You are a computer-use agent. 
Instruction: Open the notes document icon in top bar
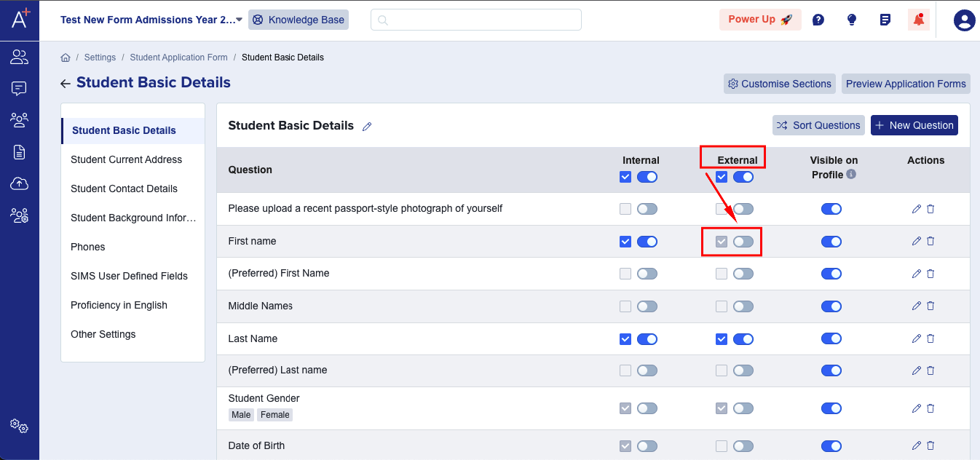[x=885, y=20]
